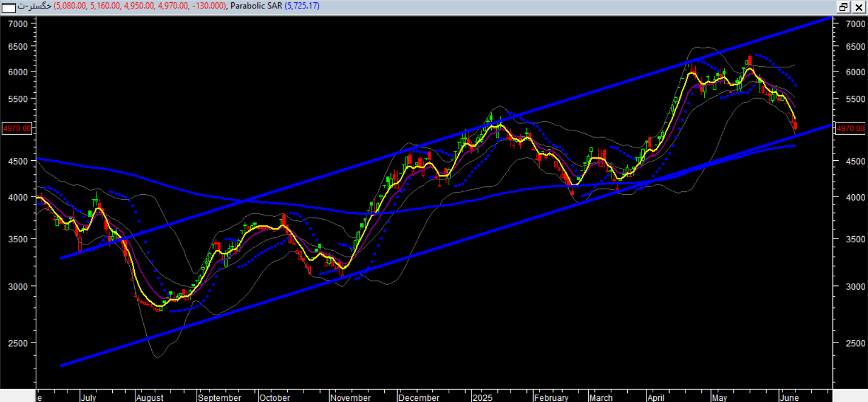Click the high price 5,160.00 in the title
The height and width of the screenshot is (402, 868).
pos(104,6)
